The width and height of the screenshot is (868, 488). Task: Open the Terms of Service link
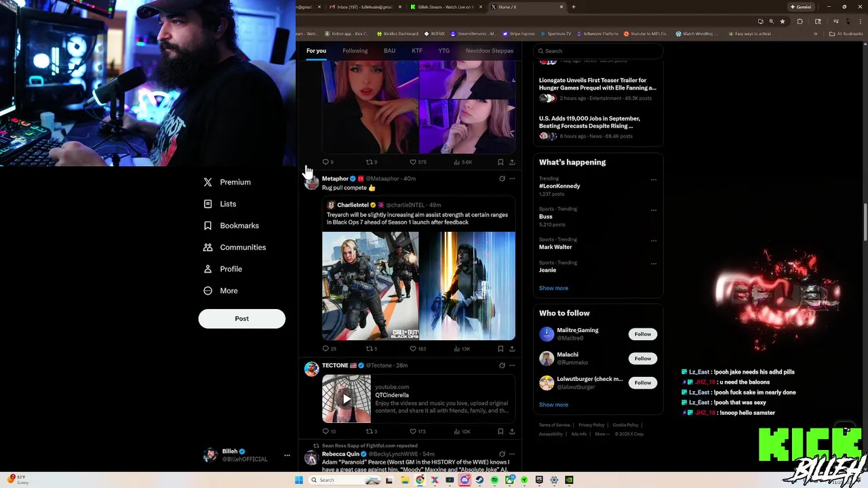(555, 425)
